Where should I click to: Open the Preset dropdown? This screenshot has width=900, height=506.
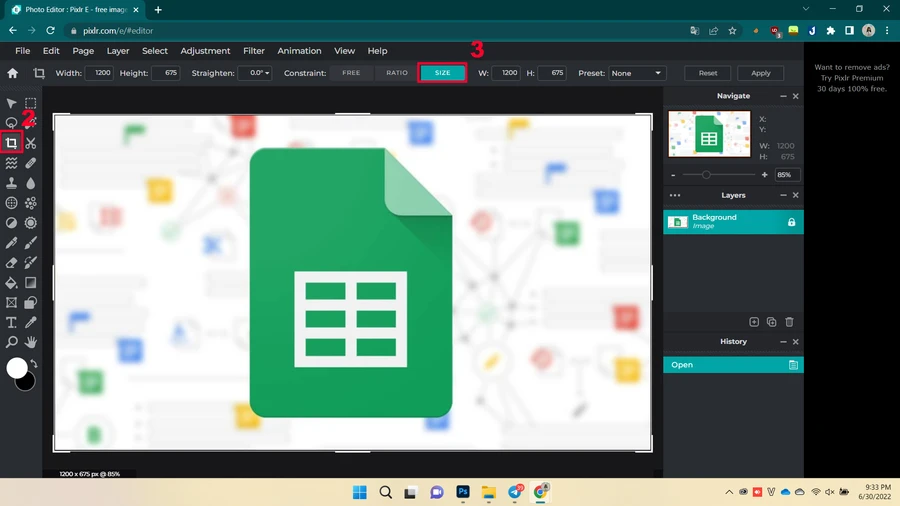(x=637, y=73)
